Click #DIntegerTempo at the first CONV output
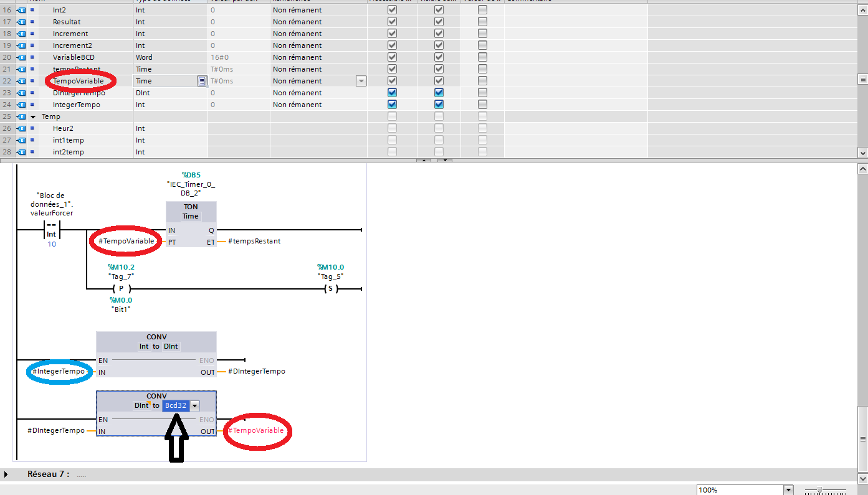The image size is (868, 495). point(256,372)
